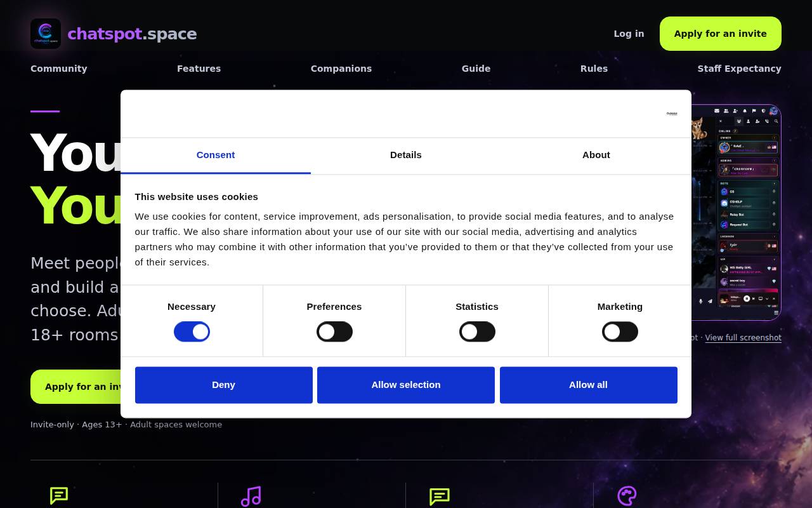Click the purple music note feature icon
Screen dimensions: 812x508
pos(251,496)
